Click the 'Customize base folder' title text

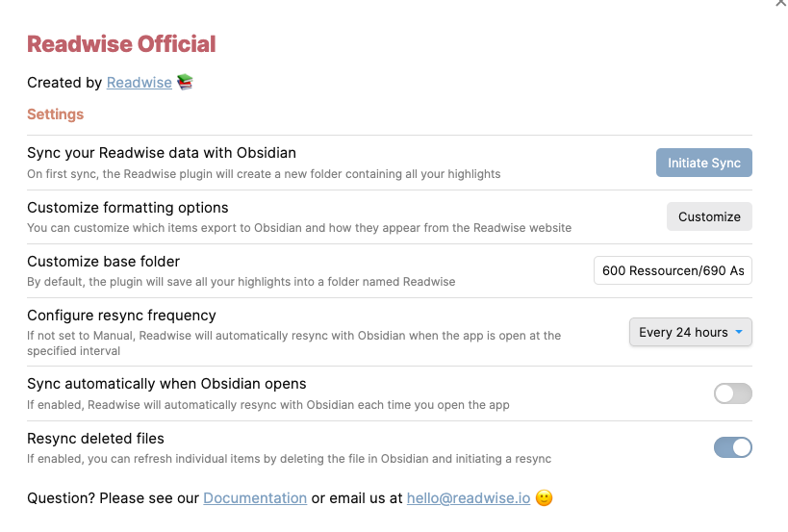[x=103, y=261]
